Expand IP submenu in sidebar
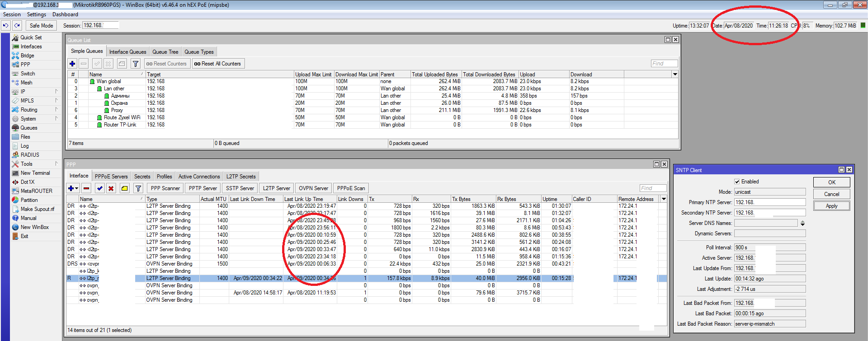This screenshot has width=868, height=341. (57, 92)
